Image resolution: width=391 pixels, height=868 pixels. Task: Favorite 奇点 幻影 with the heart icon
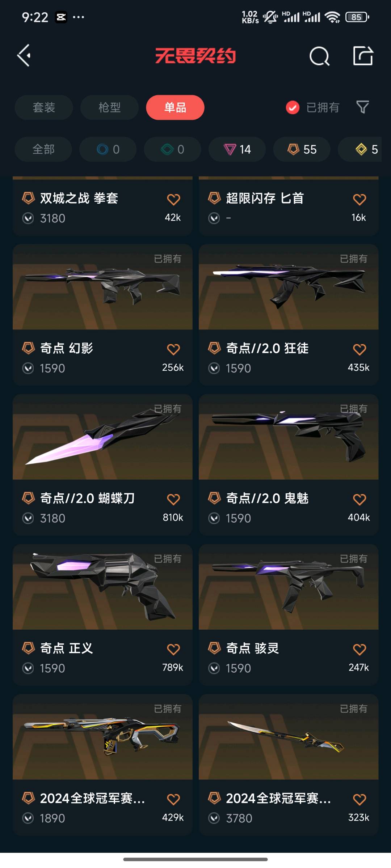click(x=173, y=349)
